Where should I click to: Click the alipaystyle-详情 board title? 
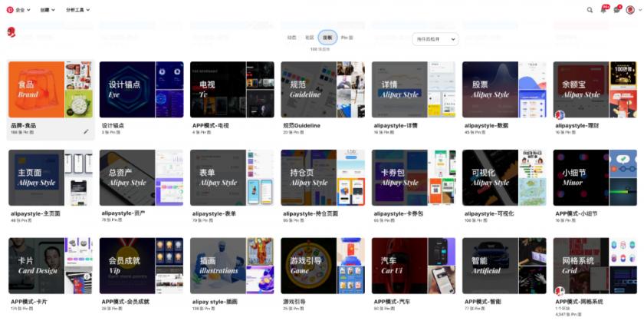(395, 125)
